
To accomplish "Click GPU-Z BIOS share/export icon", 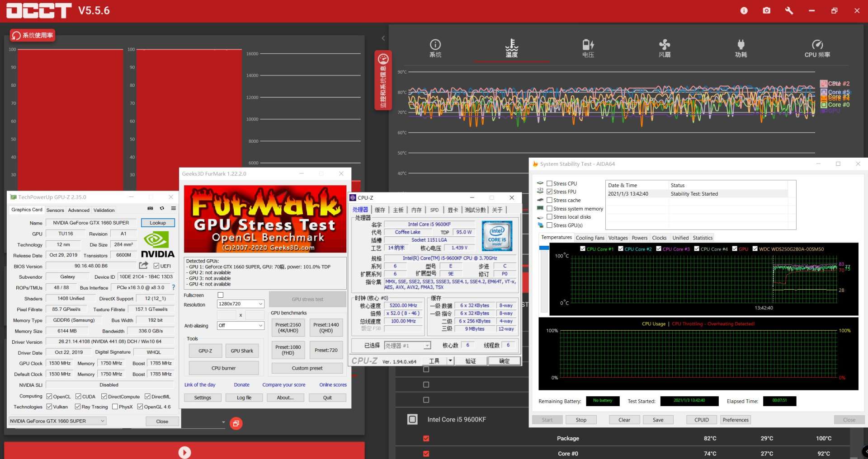I will tap(143, 266).
